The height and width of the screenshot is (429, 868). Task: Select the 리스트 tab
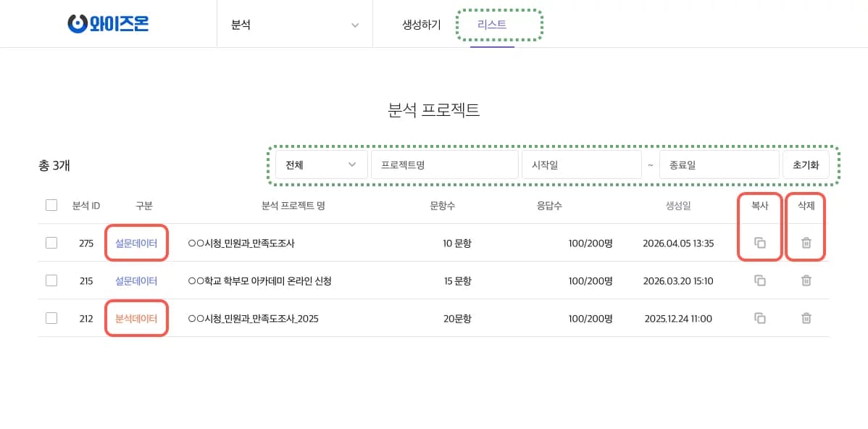(x=492, y=25)
